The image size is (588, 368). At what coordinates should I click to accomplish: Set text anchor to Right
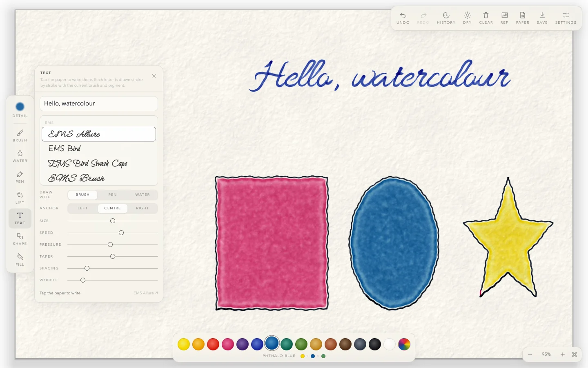pyautogui.click(x=143, y=208)
